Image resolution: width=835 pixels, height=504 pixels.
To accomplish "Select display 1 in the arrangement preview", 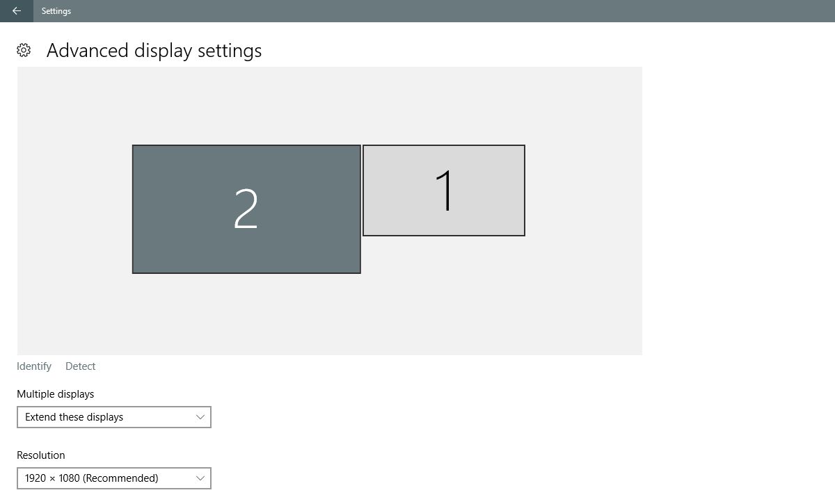I will point(444,190).
